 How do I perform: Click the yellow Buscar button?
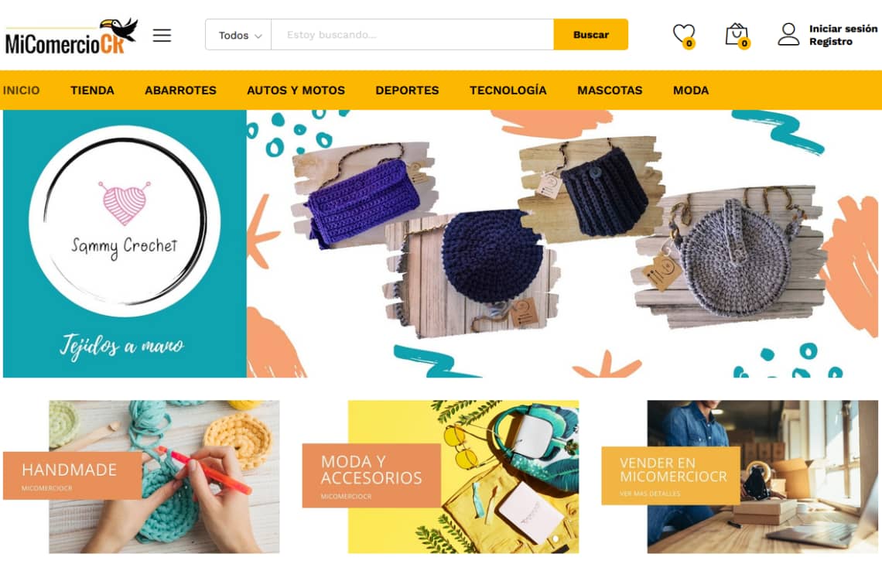pos(590,34)
